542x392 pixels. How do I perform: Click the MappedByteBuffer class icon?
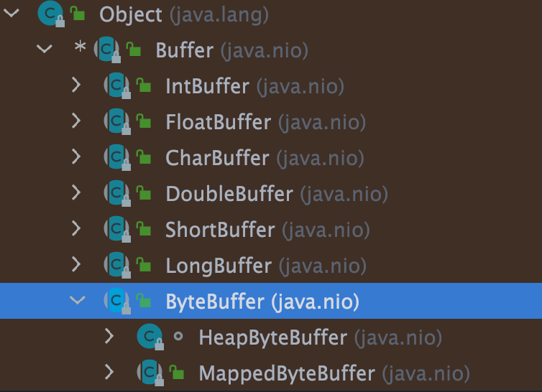[x=150, y=373]
